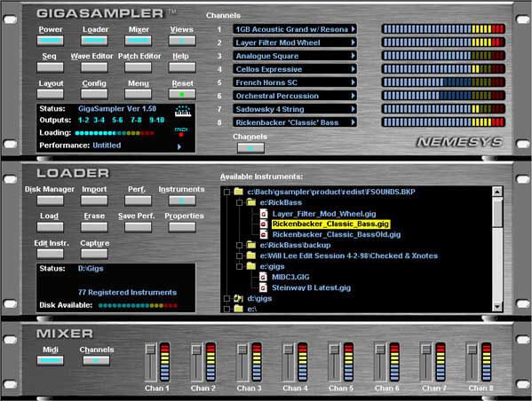
Task: Select Layer_Filter_Mod_Wheel.gig file icon
Action: [264, 214]
